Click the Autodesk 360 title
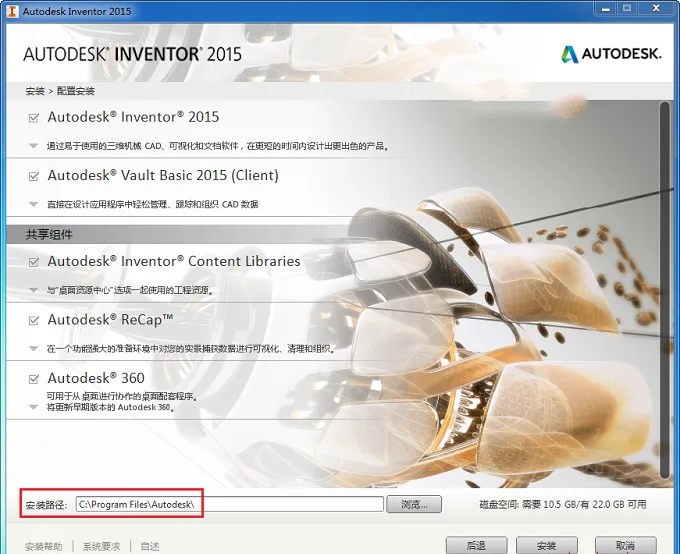 96,378
